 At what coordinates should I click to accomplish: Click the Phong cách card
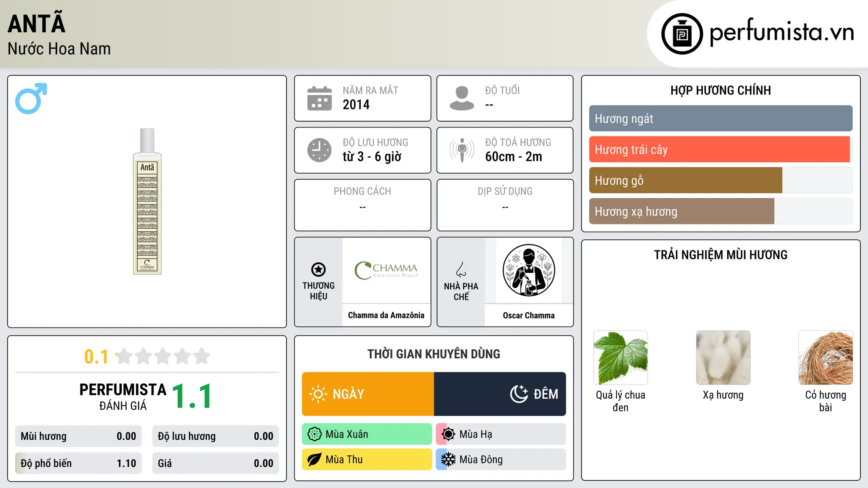pyautogui.click(x=362, y=205)
